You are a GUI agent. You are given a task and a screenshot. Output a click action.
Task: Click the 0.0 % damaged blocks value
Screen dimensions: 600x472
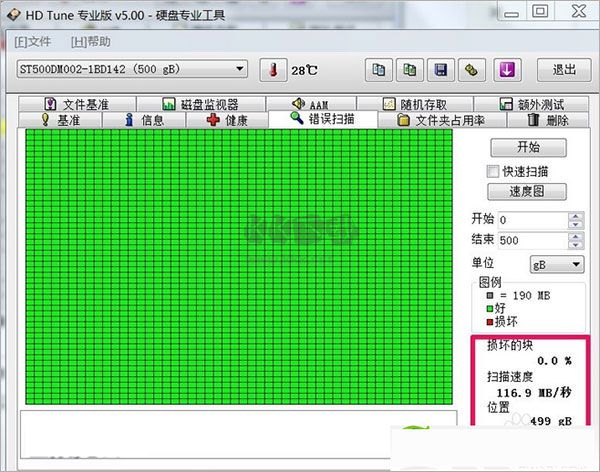554,361
